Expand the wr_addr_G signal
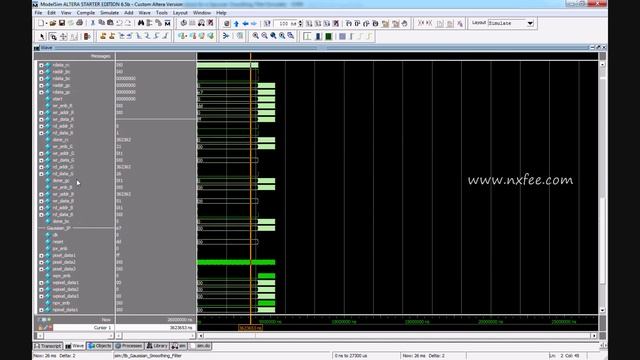 (x=41, y=153)
